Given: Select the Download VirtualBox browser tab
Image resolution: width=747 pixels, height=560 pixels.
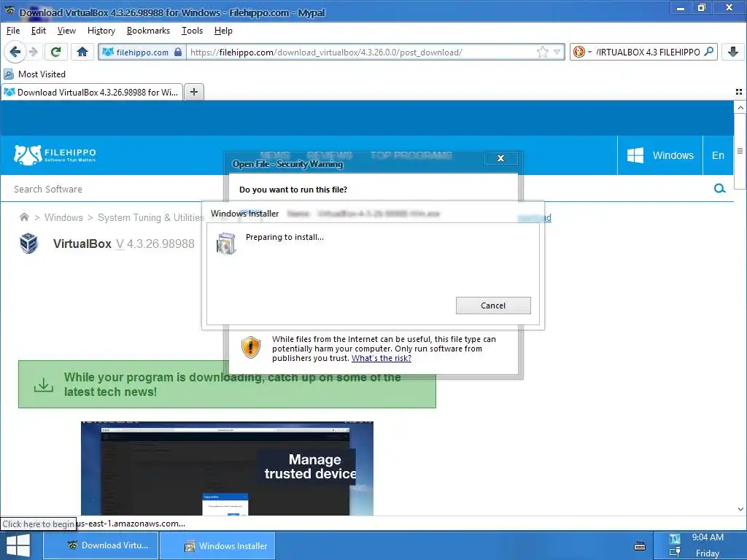Looking at the screenshot, I should [x=92, y=92].
